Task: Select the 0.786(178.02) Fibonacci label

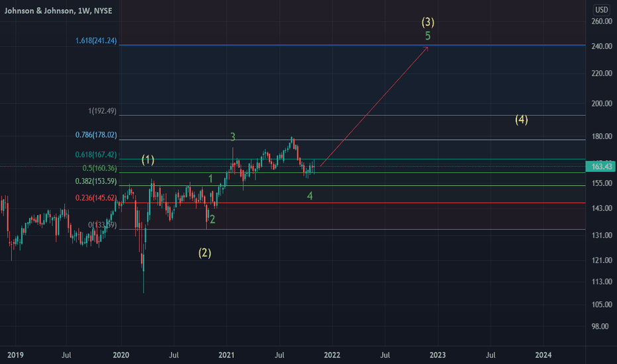Action: click(x=96, y=135)
